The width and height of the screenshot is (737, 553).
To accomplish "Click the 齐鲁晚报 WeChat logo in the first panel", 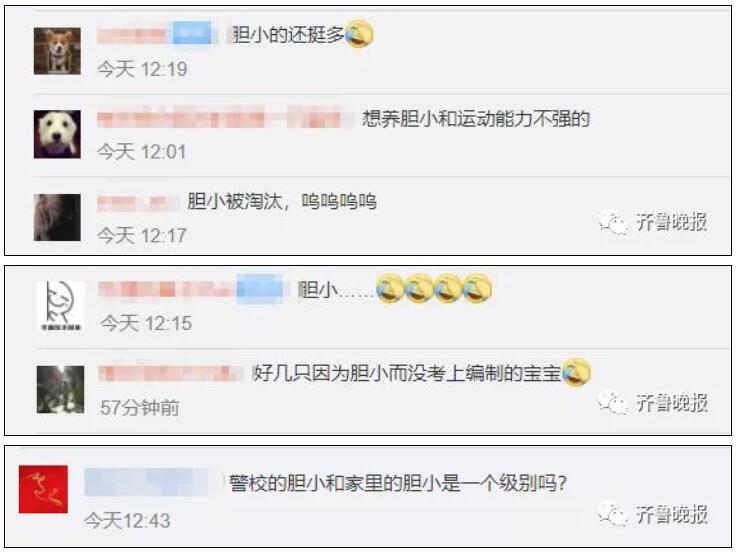I will [x=613, y=222].
